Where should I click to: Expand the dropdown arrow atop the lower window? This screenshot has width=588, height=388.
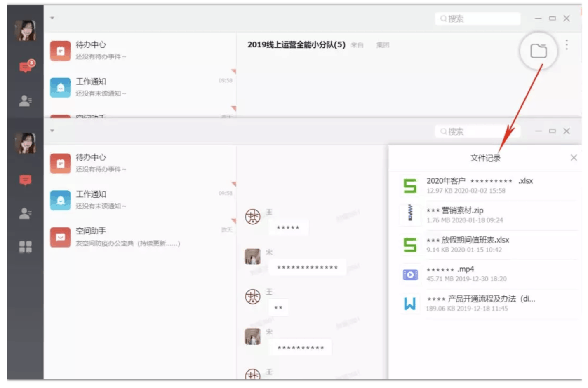tap(52, 131)
